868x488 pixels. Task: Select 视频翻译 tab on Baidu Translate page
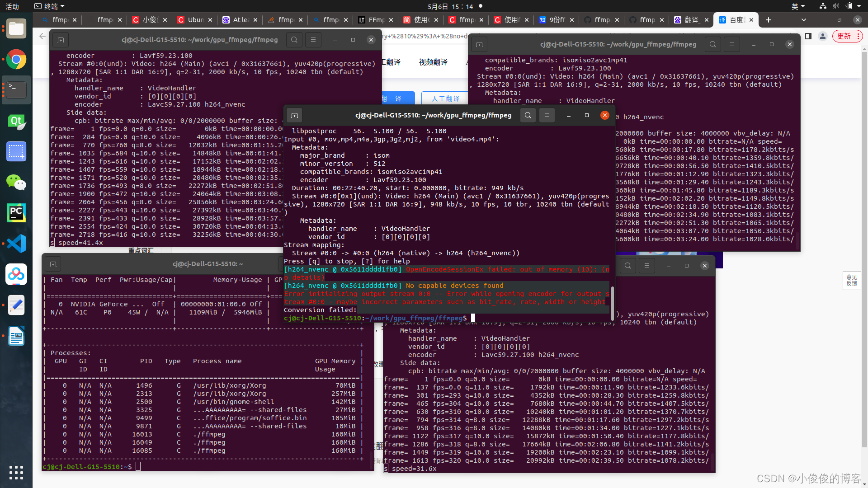point(433,62)
